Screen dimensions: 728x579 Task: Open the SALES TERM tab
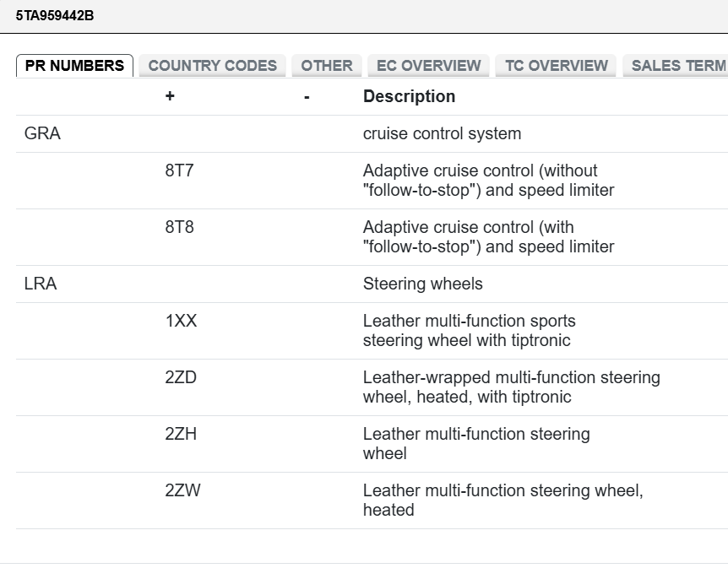coord(676,66)
